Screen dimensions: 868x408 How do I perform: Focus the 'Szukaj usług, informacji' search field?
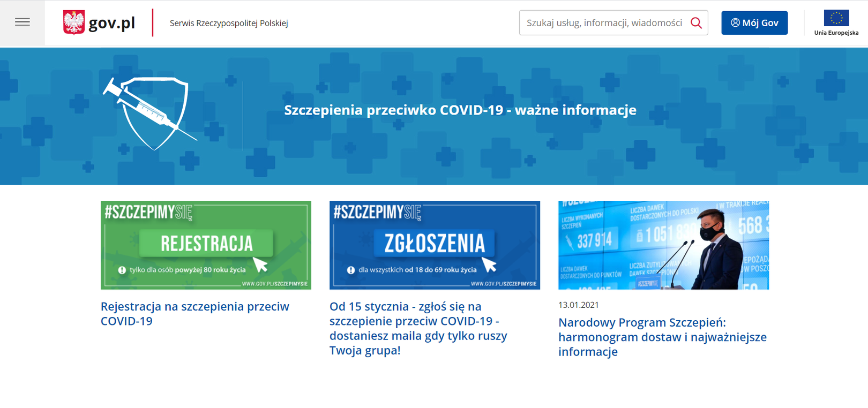pos(603,22)
